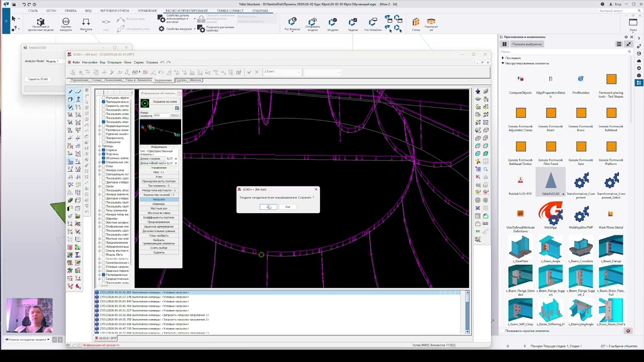This screenshot has width=644, height=362.
Task: Toggle the "Прозрачность" checkbox
Action: pos(104,138)
